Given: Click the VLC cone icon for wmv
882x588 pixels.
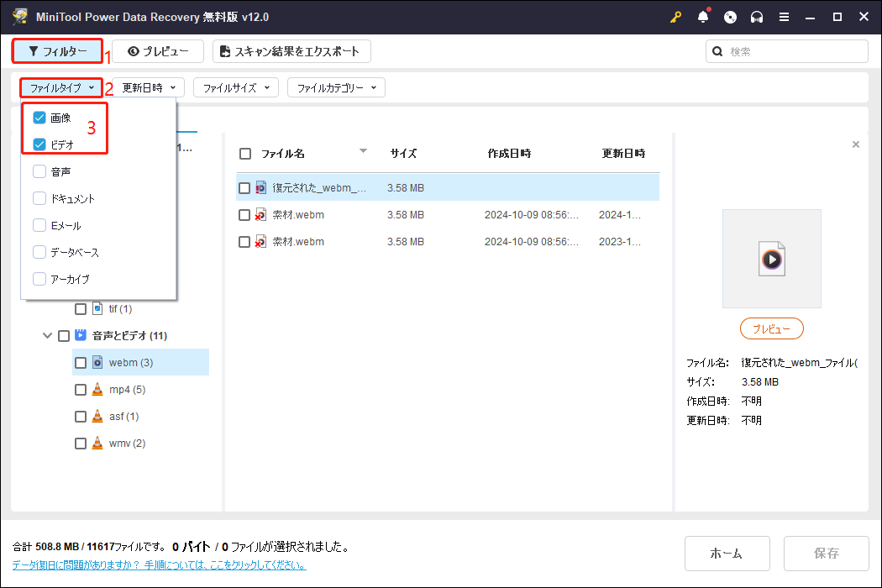Looking at the screenshot, I should click(97, 444).
